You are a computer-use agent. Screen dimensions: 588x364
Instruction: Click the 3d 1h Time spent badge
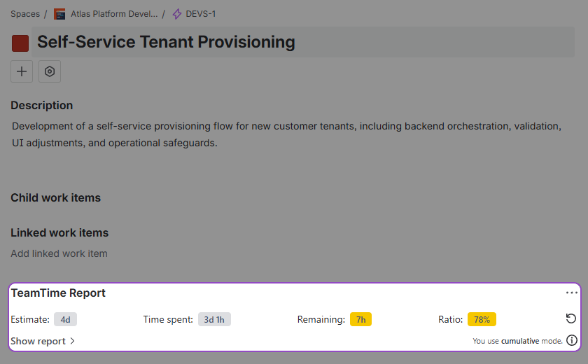click(x=214, y=320)
